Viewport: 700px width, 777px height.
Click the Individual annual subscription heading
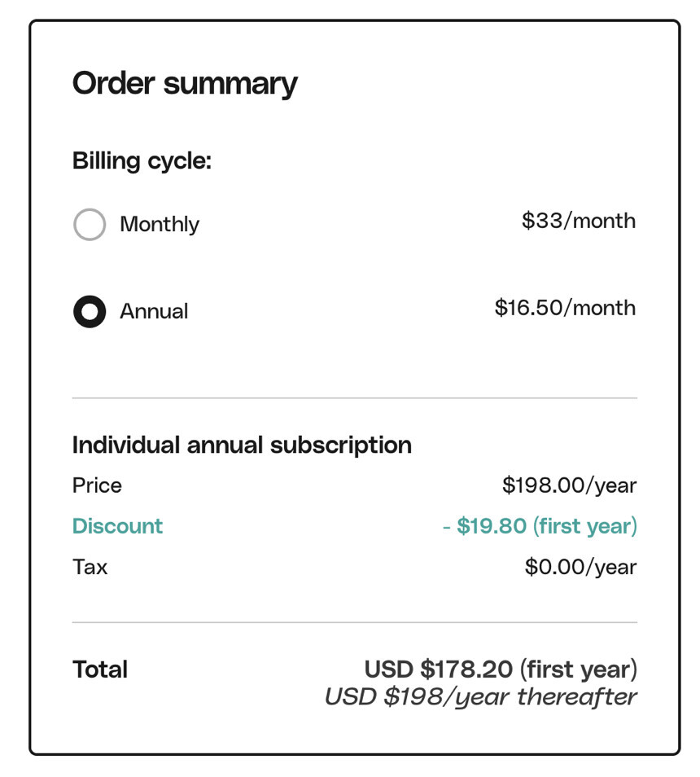click(x=242, y=445)
